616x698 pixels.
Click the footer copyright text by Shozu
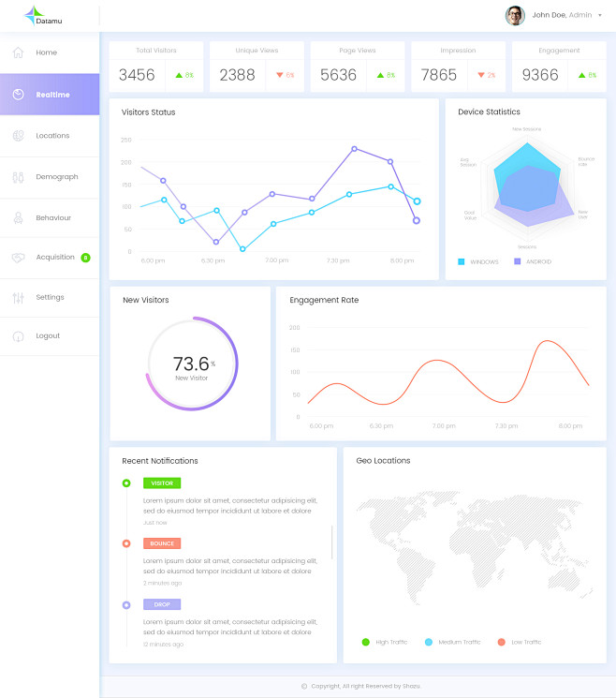(x=366, y=686)
